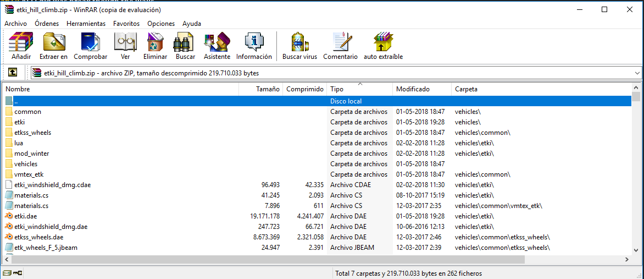This screenshot has height=279, width=644.
Task: Select the vehicles folder name
Action: pos(26,164)
